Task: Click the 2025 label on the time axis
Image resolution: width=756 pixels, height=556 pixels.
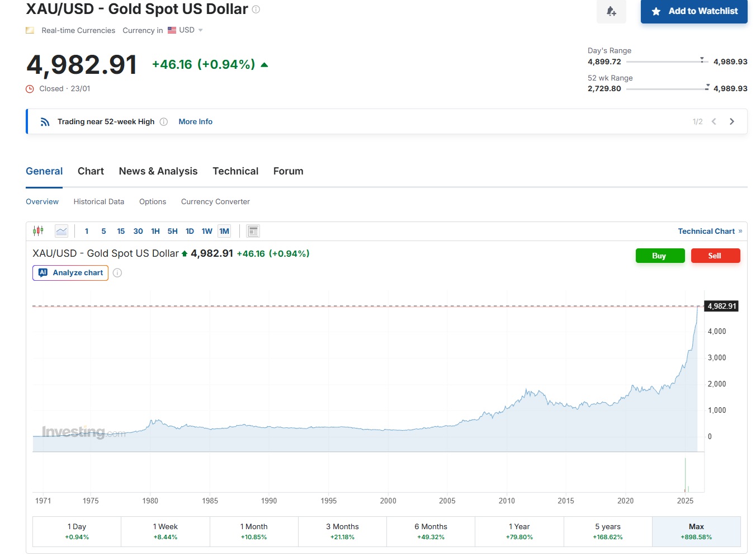Action: [x=685, y=501]
